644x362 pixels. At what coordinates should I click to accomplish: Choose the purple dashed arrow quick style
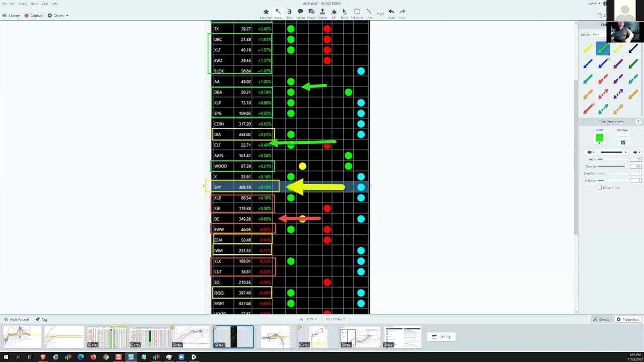618,79
